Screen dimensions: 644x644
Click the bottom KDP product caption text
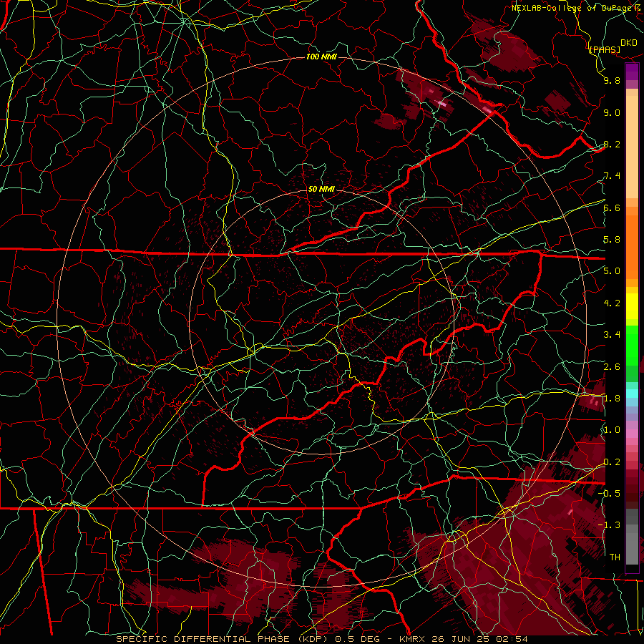click(321, 639)
